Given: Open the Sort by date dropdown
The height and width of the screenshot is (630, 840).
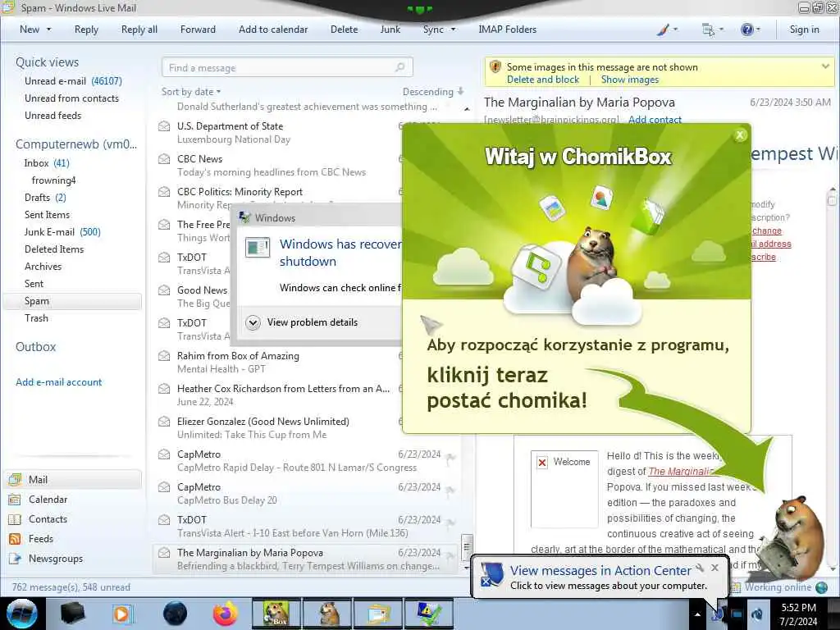Looking at the screenshot, I should click(191, 92).
